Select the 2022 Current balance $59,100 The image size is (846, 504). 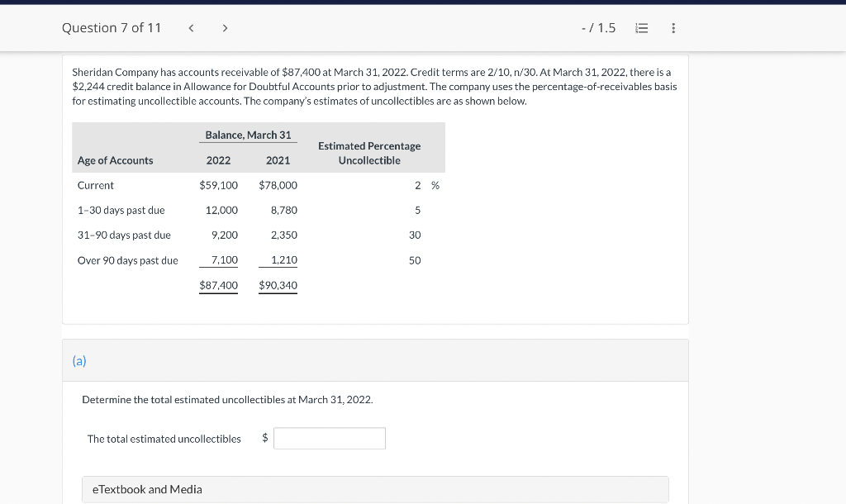(x=218, y=185)
